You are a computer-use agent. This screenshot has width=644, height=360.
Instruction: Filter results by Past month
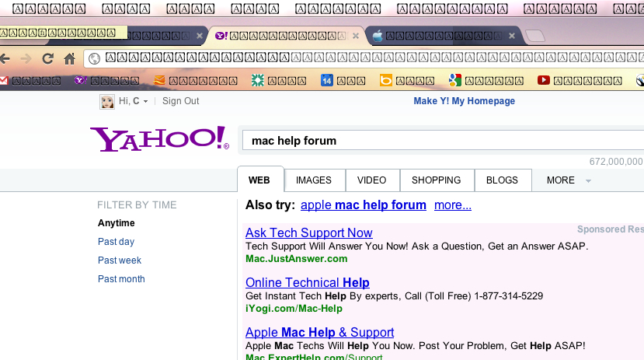tap(121, 279)
